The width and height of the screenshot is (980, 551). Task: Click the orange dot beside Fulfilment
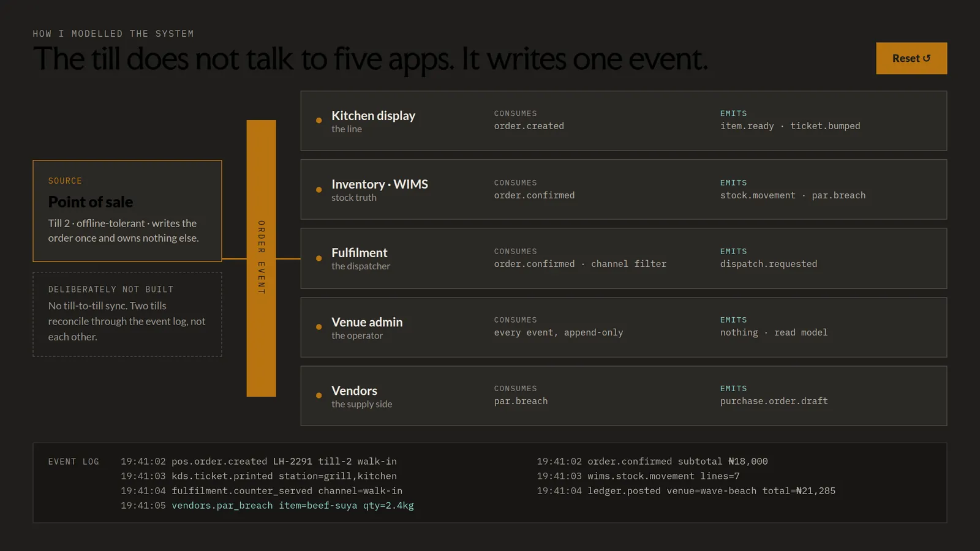318,258
